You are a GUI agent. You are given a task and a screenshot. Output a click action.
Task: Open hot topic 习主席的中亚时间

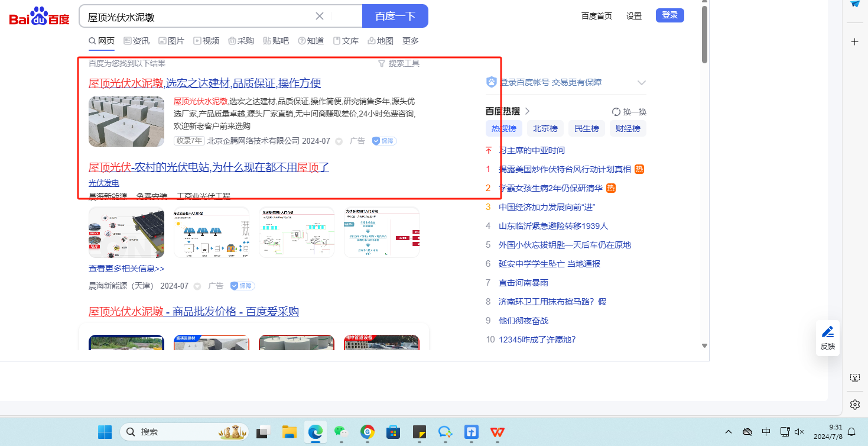coord(532,150)
